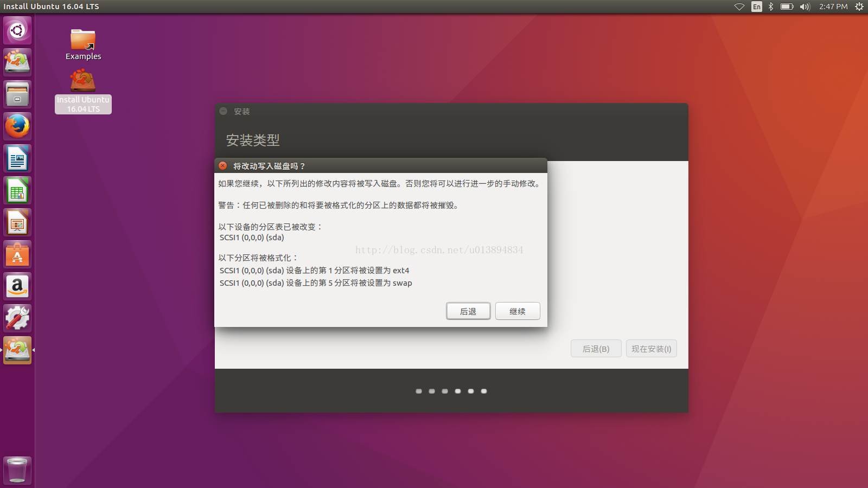Open the Ubuntu Dash search launcher
868x488 pixels.
[17, 30]
